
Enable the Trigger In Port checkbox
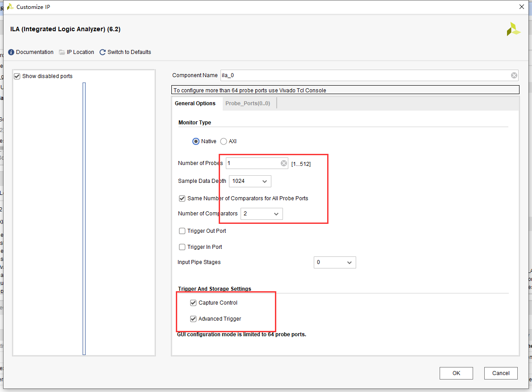tap(182, 247)
